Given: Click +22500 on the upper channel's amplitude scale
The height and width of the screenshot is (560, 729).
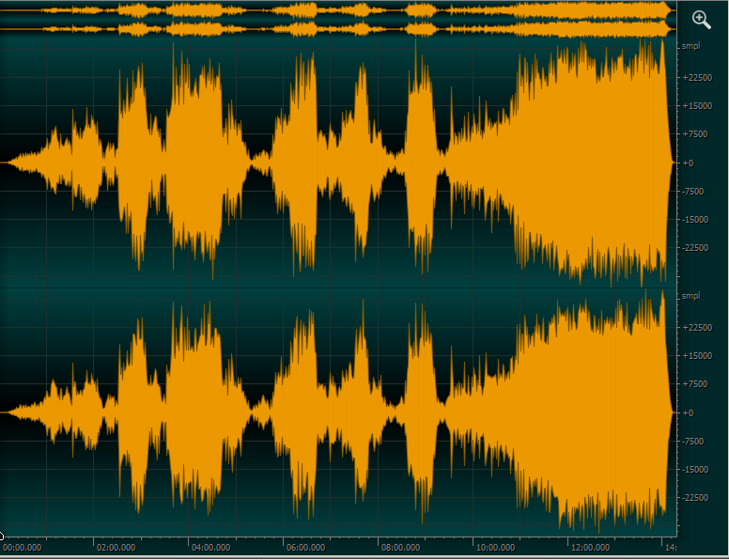Looking at the screenshot, I should coord(697,78).
